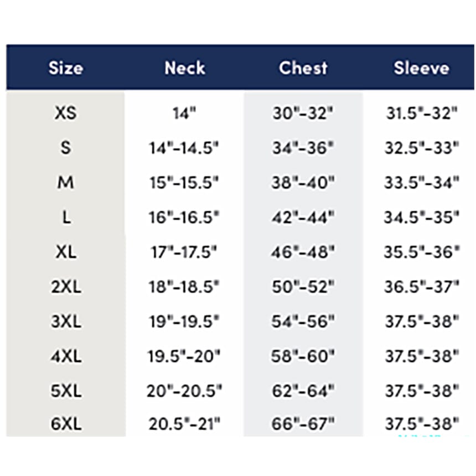Select the 6XL size label
476x476 pixels.
click(x=66, y=424)
